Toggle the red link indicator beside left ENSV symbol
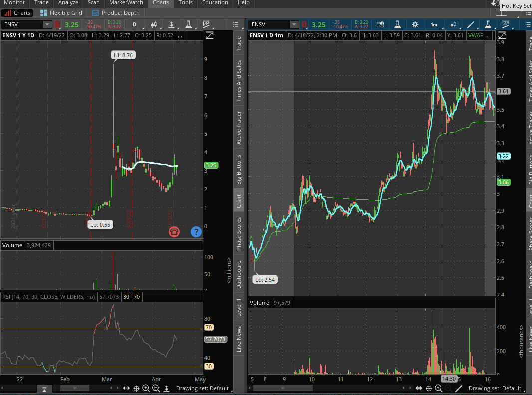 pyautogui.click(x=57, y=24)
